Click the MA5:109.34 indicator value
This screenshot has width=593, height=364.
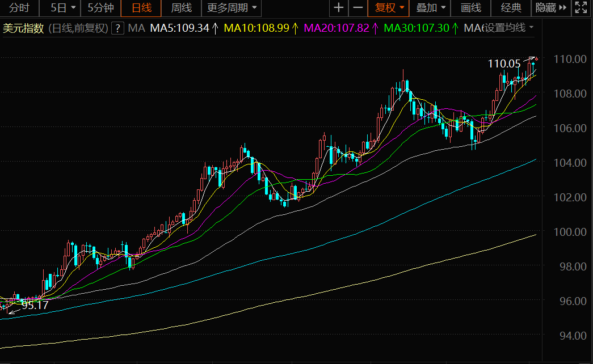tap(180, 28)
